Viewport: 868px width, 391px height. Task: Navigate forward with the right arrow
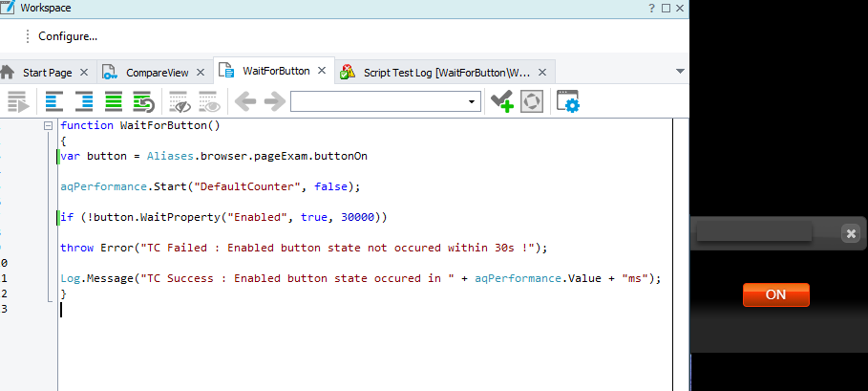click(x=274, y=101)
